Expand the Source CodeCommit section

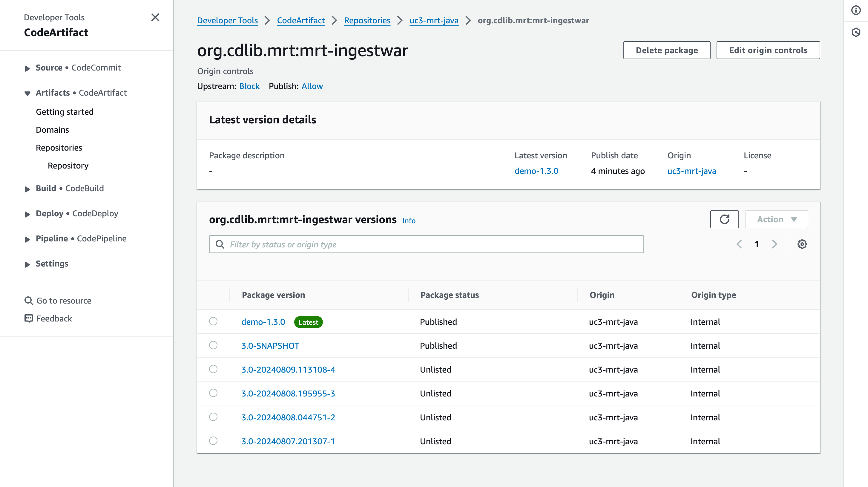point(27,68)
